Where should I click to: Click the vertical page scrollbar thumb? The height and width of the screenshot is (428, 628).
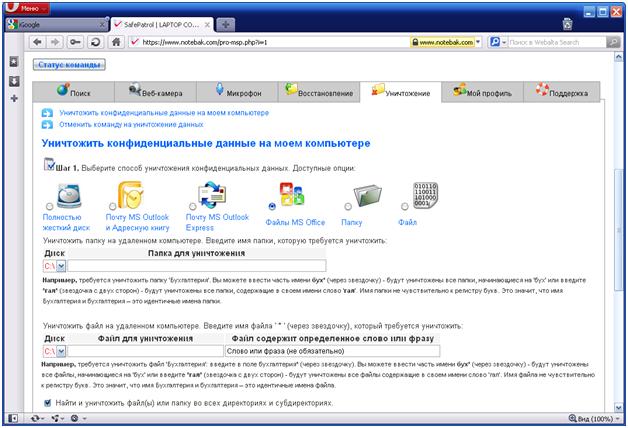point(618,230)
